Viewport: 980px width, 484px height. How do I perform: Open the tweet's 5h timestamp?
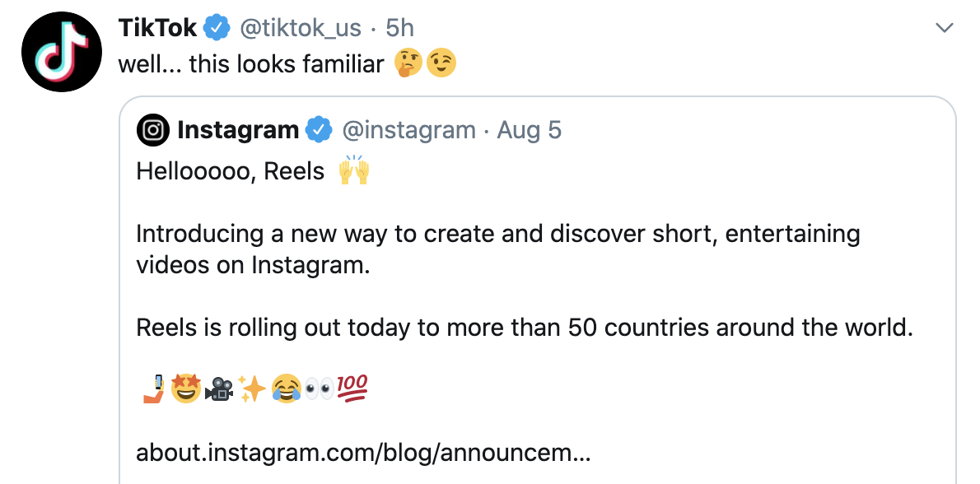399,28
